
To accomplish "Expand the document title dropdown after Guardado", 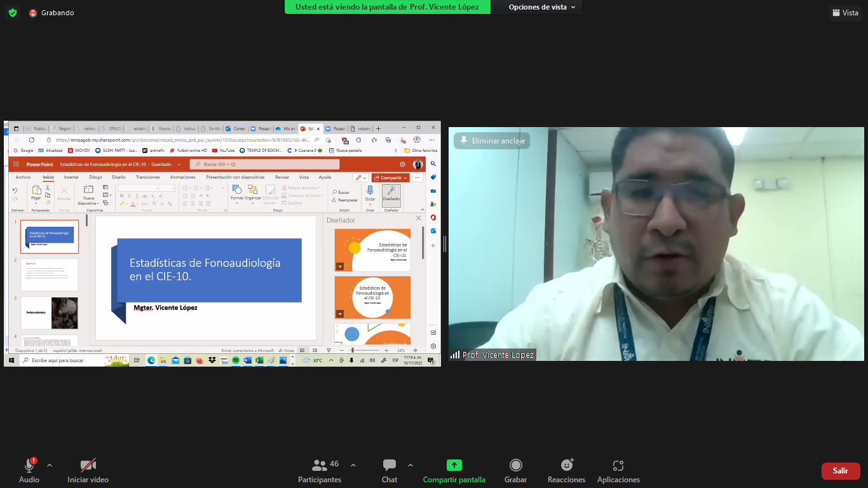I will click(179, 164).
